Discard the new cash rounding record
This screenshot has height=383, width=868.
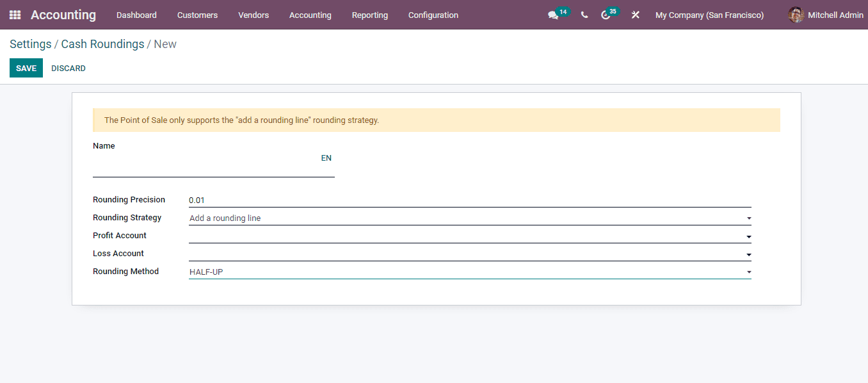pos(68,68)
